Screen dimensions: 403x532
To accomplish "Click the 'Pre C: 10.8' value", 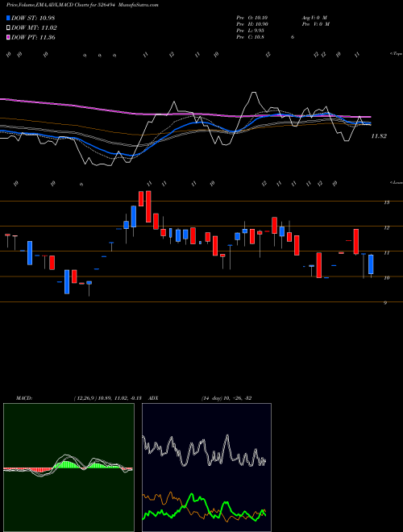I will point(251,37).
